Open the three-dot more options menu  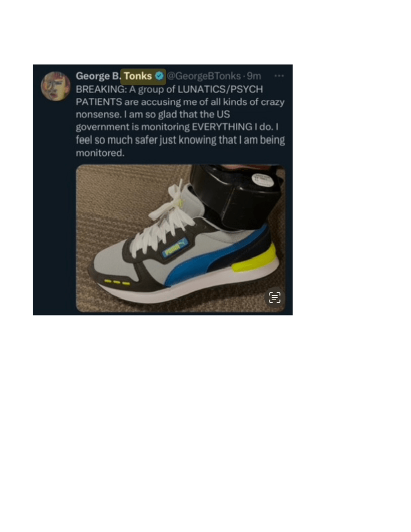pos(279,76)
